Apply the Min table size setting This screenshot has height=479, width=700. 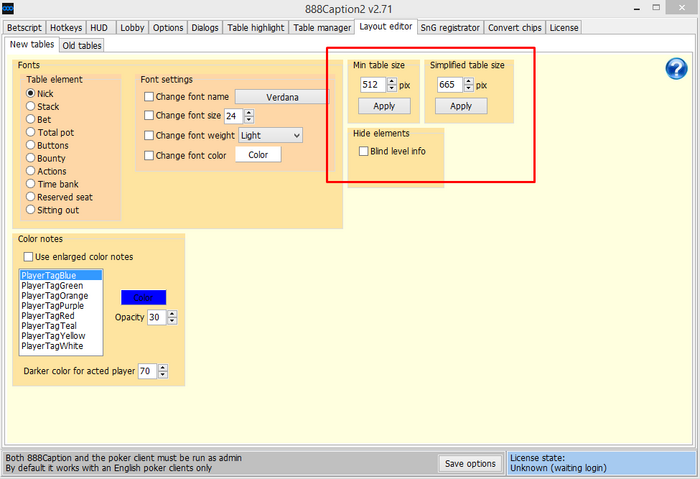point(384,106)
